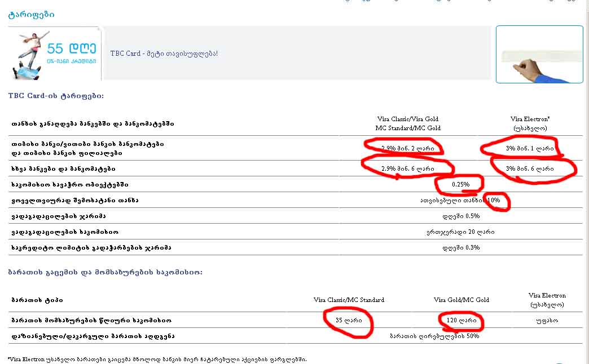The height and width of the screenshot is (364, 589).
Task: Select the 'ბარათის ტიპი' header cell
Action: pos(37,300)
